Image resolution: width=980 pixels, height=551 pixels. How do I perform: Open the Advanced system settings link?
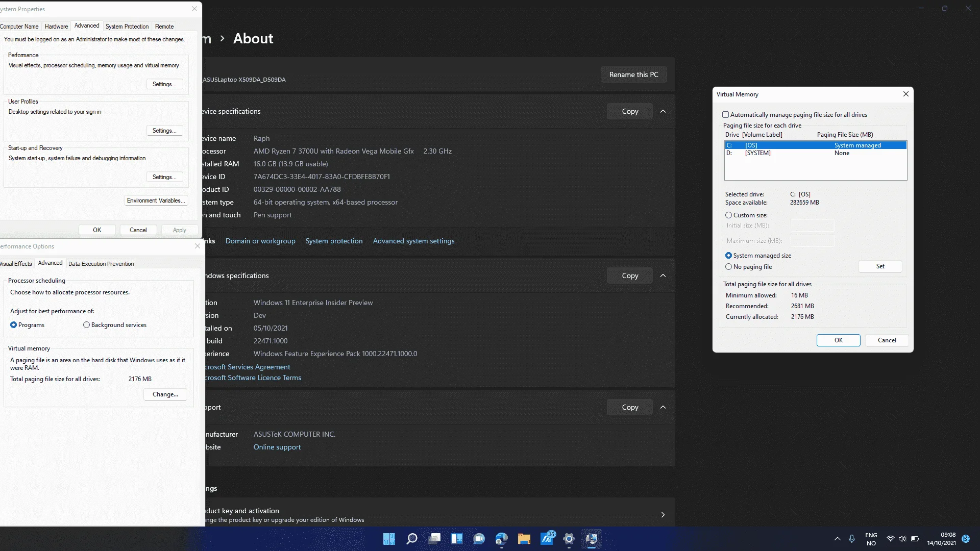(x=413, y=241)
